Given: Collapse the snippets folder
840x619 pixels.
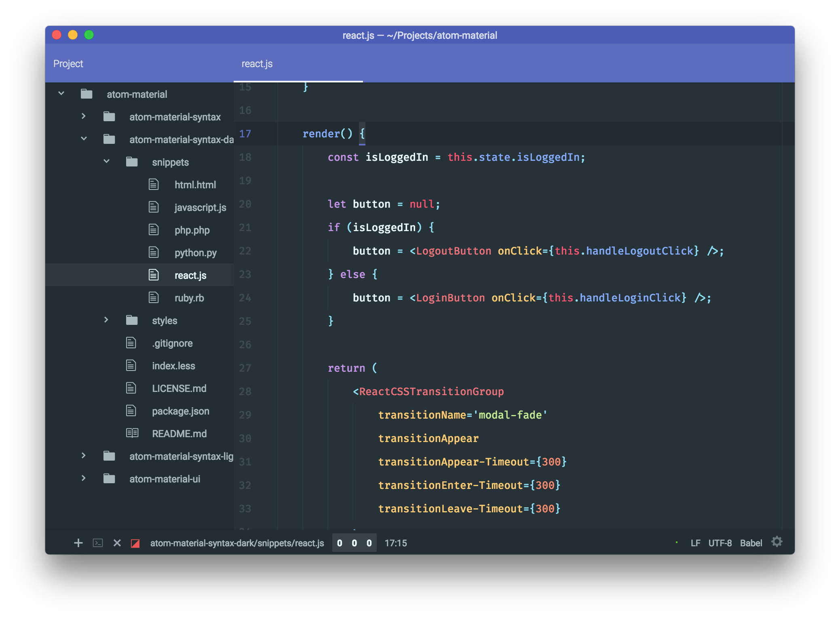Looking at the screenshot, I should pos(106,163).
